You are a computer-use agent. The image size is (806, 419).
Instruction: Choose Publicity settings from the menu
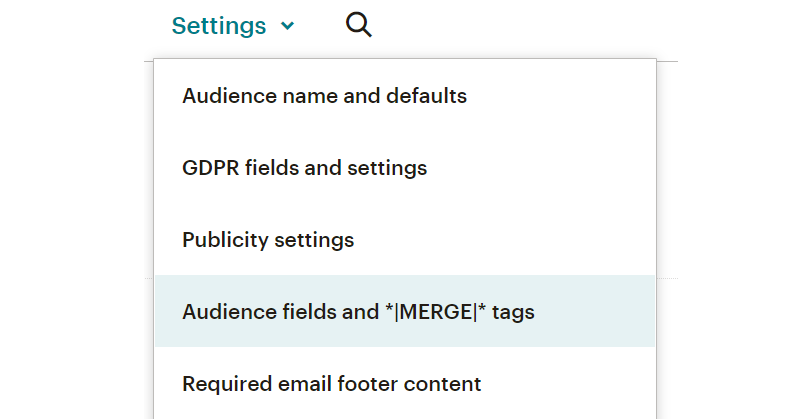pos(268,240)
